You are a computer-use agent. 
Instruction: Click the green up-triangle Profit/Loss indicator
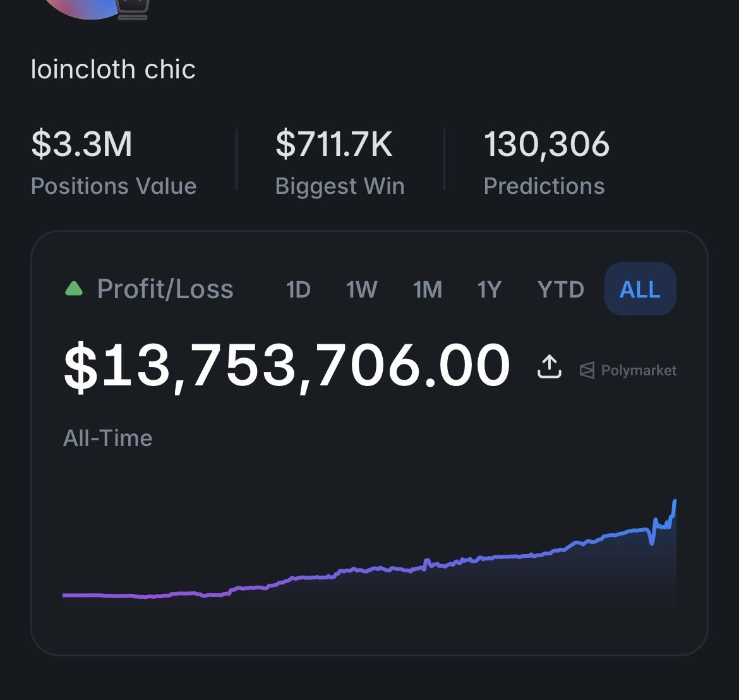click(73, 289)
